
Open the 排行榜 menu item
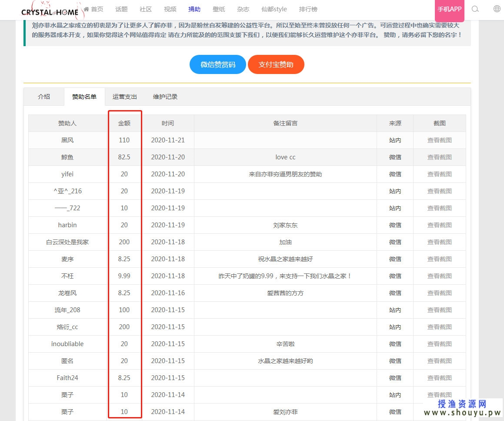(x=308, y=9)
